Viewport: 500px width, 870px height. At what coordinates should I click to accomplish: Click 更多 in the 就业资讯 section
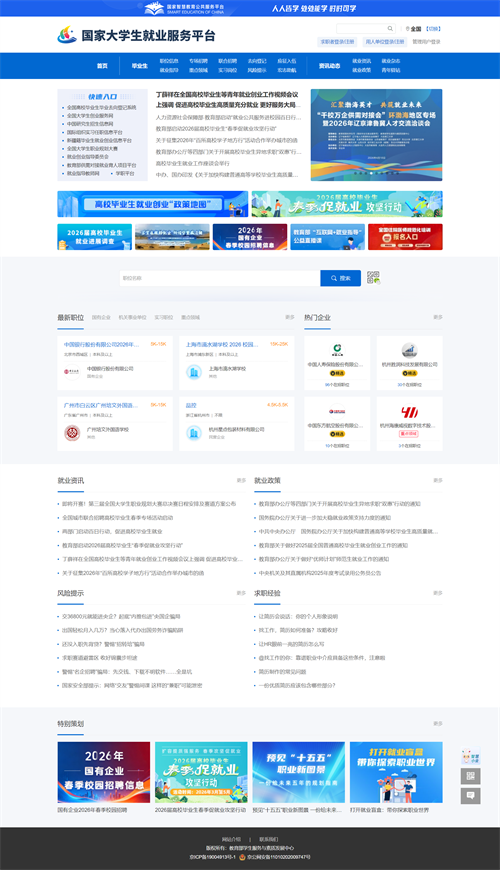pos(241,480)
